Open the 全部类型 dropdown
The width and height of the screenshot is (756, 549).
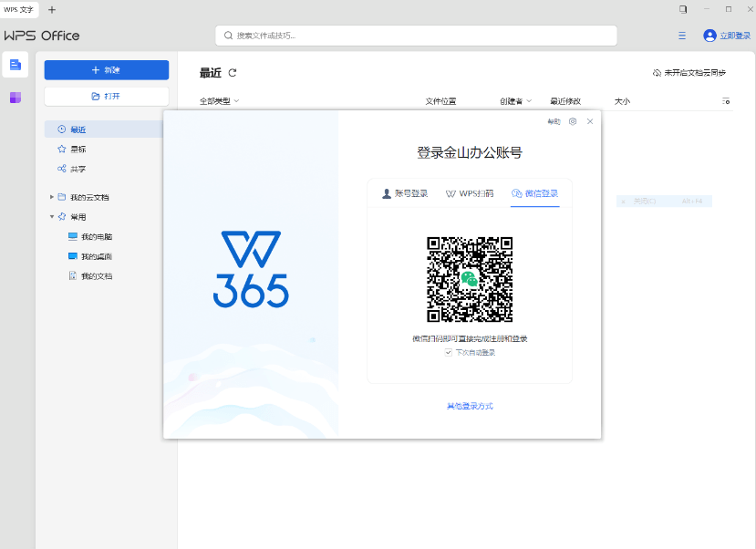click(x=213, y=101)
